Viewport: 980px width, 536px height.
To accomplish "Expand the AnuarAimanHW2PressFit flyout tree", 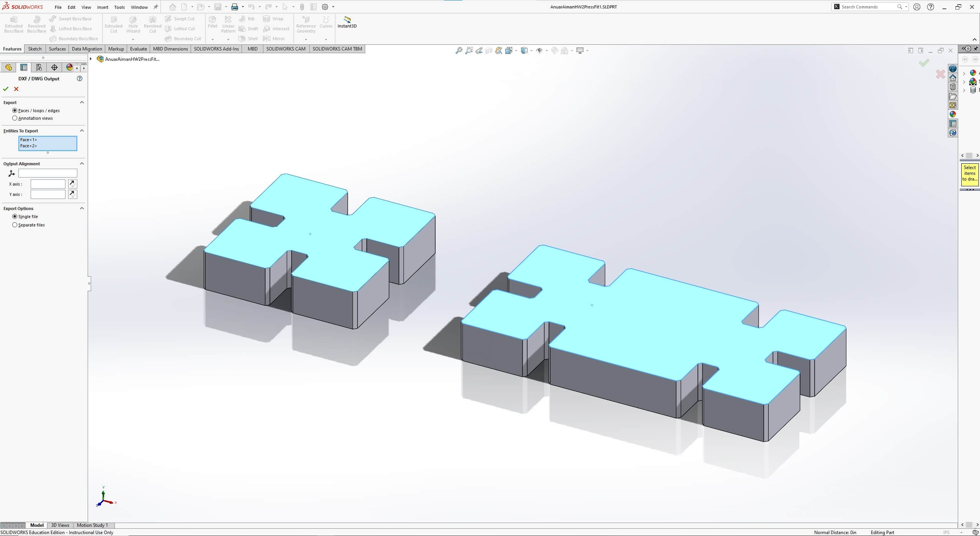I will coord(91,59).
